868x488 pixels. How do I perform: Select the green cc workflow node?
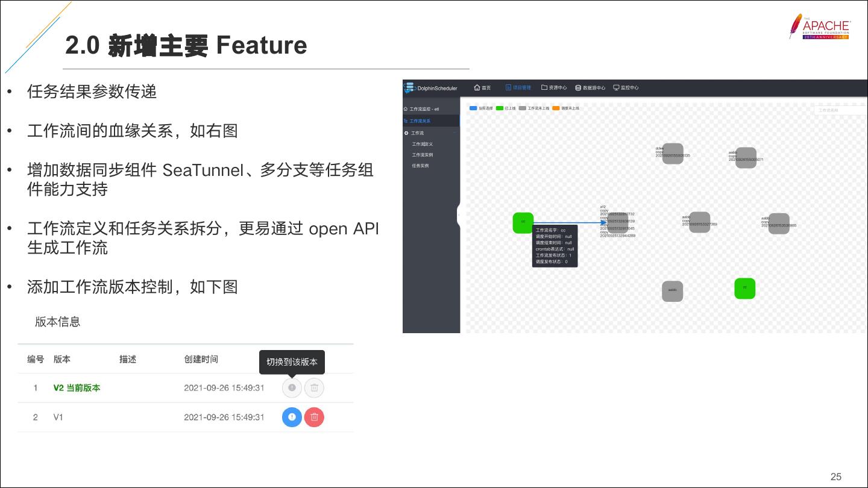pyautogui.click(x=523, y=222)
